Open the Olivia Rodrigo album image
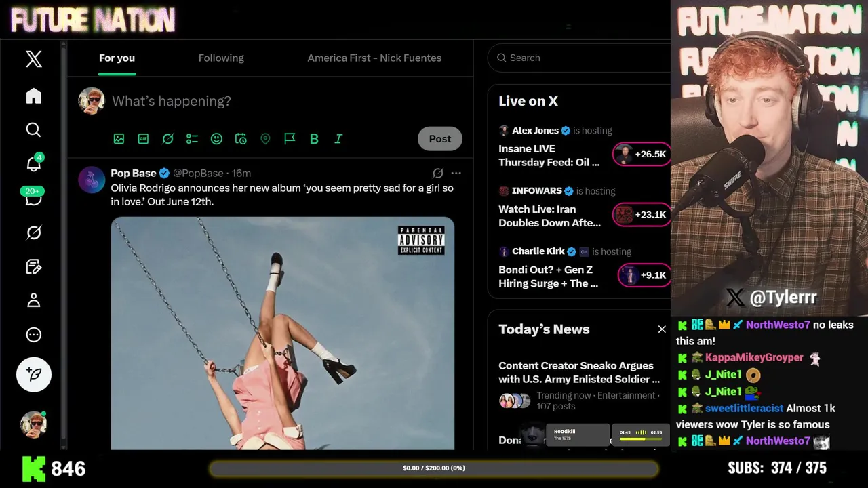Viewport: 868px width, 488px height. [283, 333]
